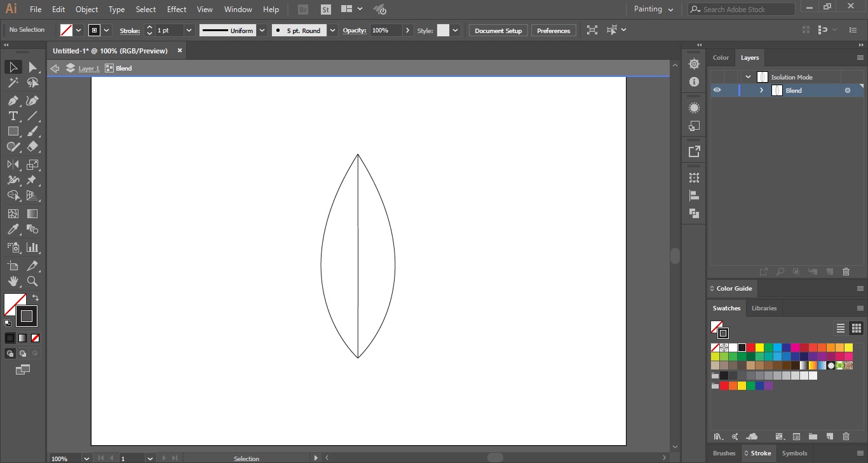Select the Magic Wand tool

(13, 83)
